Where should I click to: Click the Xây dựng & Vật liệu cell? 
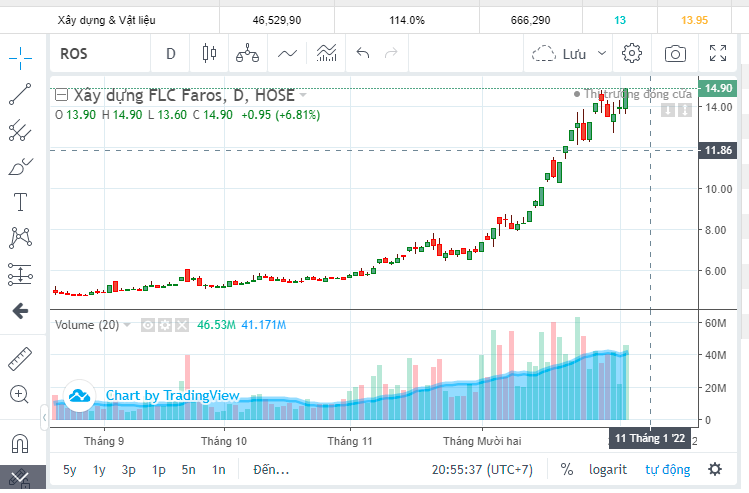pos(107,20)
